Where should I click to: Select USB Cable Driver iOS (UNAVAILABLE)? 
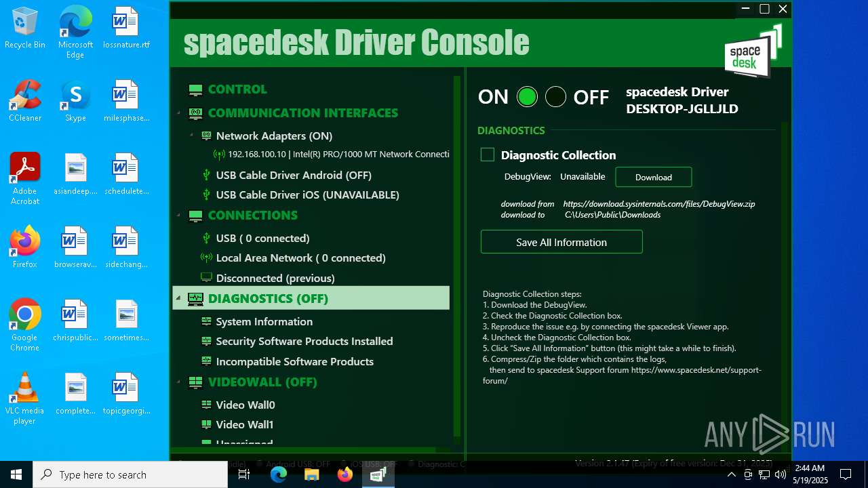coord(307,195)
